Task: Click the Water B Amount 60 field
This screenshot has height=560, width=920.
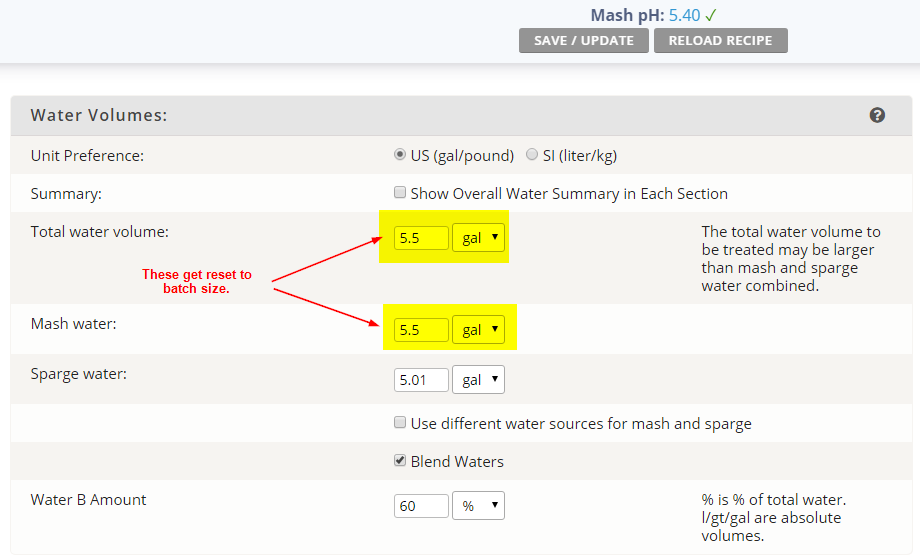Action: tap(421, 506)
